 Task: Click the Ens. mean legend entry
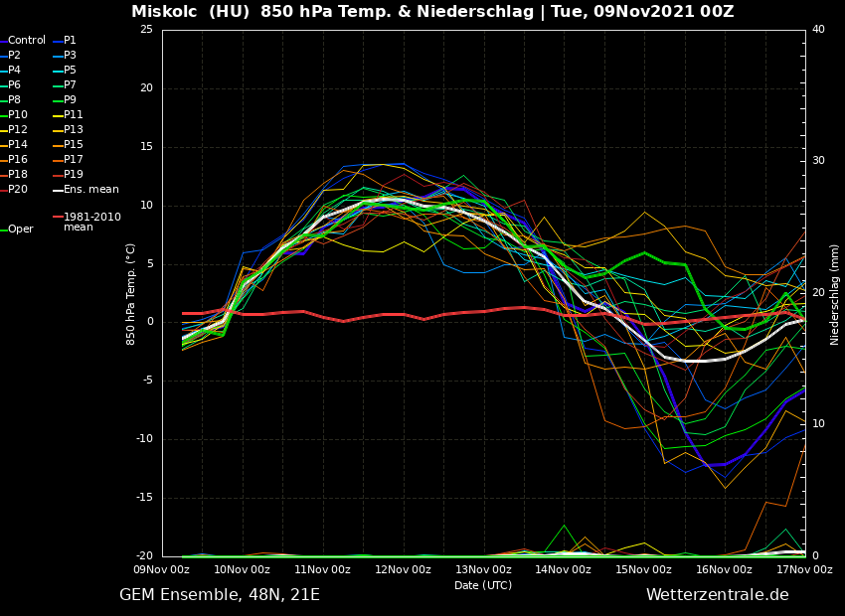click(x=90, y=190)
